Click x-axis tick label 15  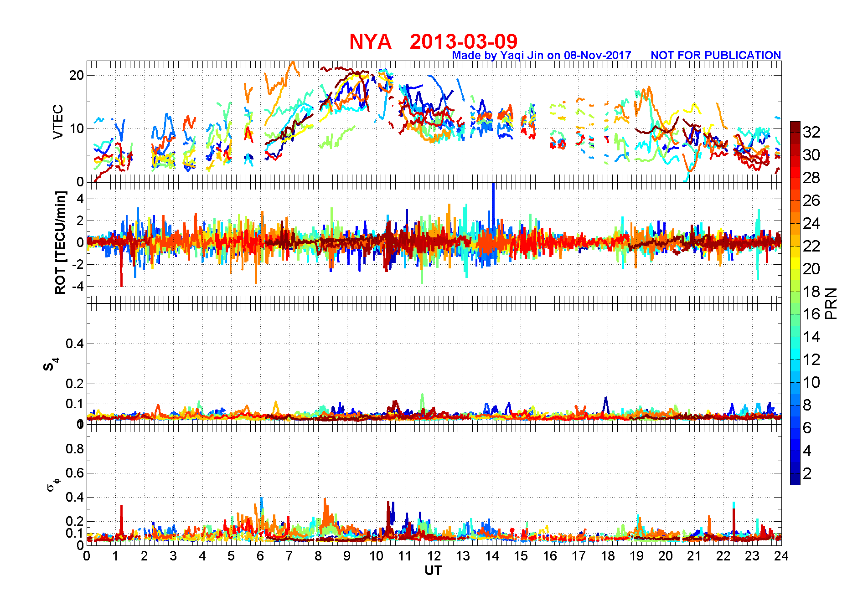pyautogui.click(x=521, y=556)
